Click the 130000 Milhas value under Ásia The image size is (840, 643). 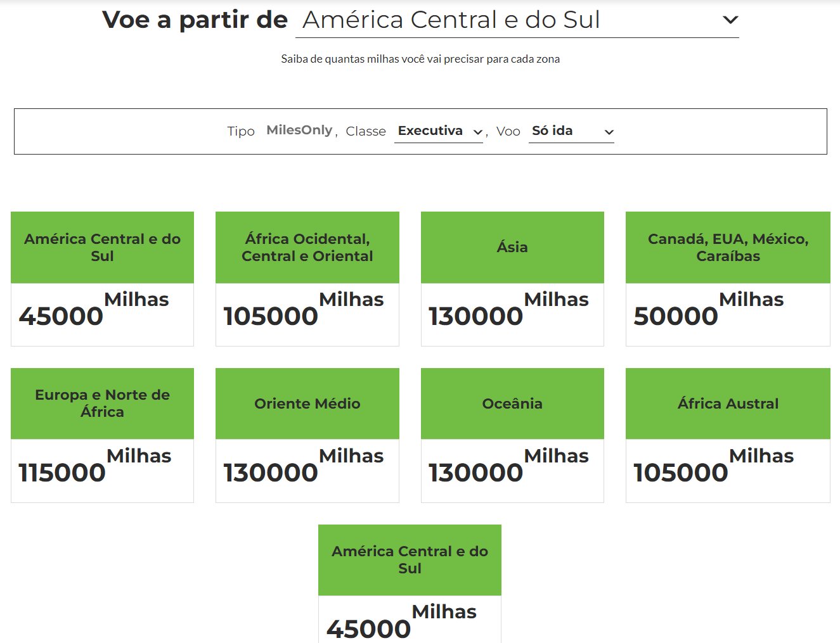tap(475, 315)
